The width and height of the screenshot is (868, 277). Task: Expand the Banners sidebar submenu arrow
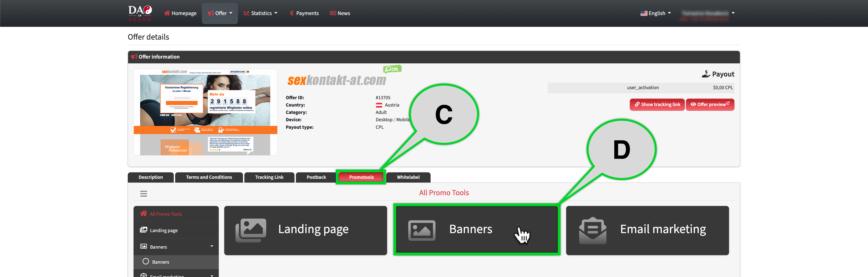[x=212, y=246]
